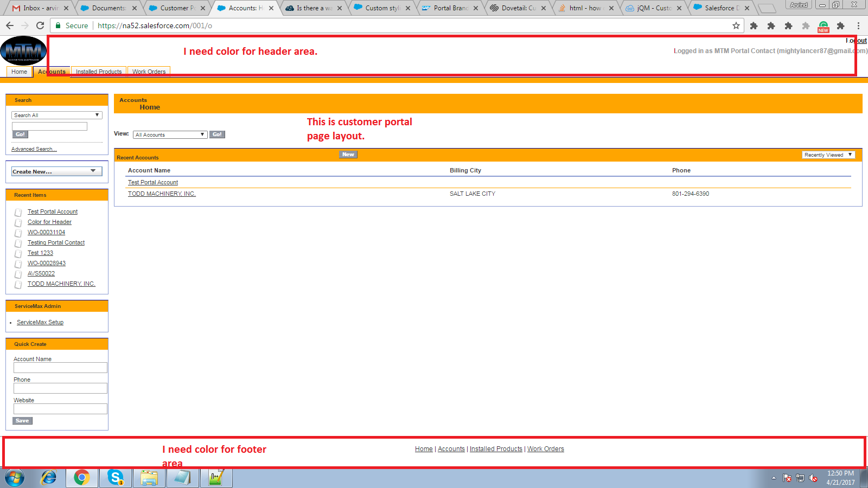The height and width of the screenshot is (488, 868).
Task: Click Go! in the Search panel
Action: pos(20,134)
